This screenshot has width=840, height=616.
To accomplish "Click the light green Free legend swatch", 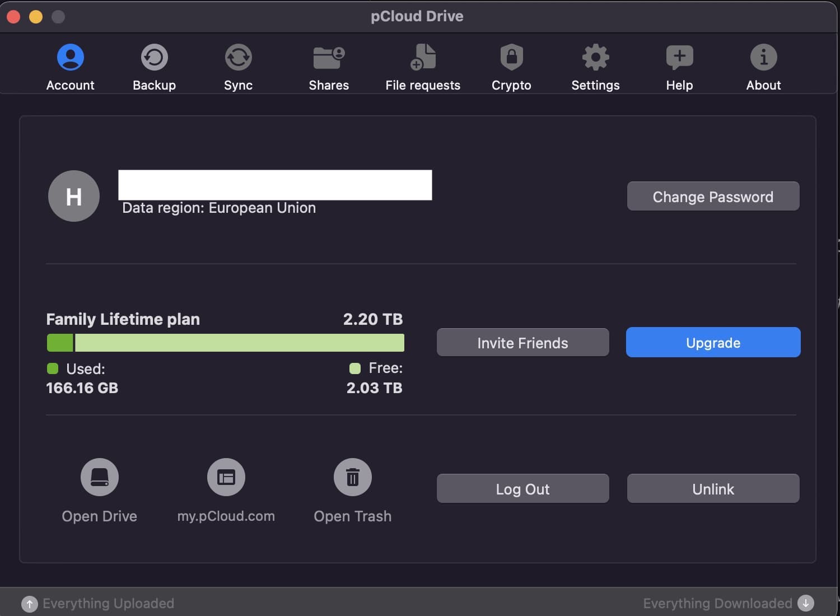I will tap(355, 368).
